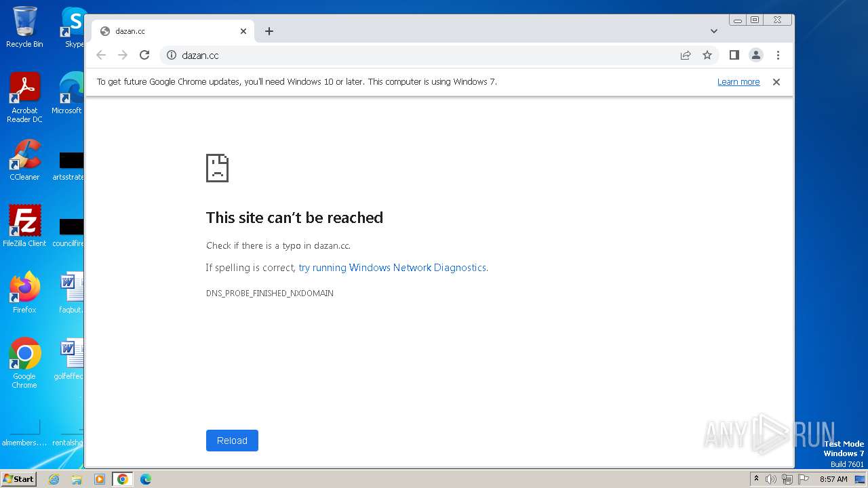The image size is (868, 488).
Task: Toggle the Chrome side panel
Action: tap(734, 56)
